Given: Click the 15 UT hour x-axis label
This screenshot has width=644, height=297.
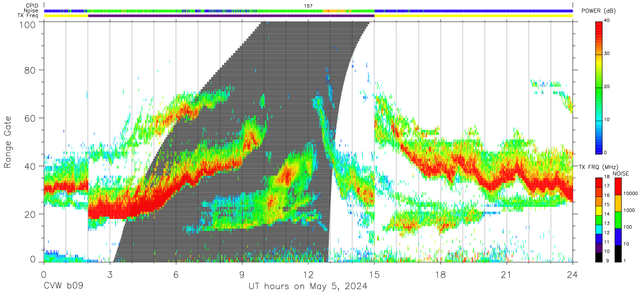Looking at the screenshot, I should [374, 275].
